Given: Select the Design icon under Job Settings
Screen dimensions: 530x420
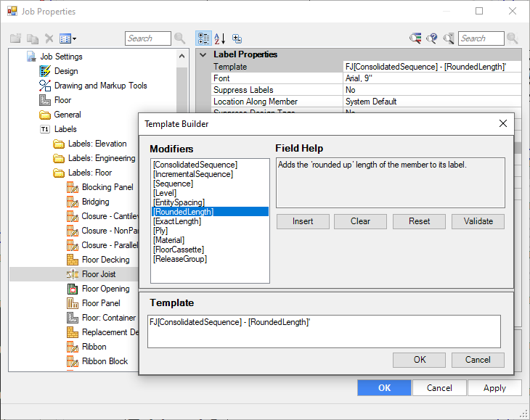Looking at the screenshot, I should point(44,71).
